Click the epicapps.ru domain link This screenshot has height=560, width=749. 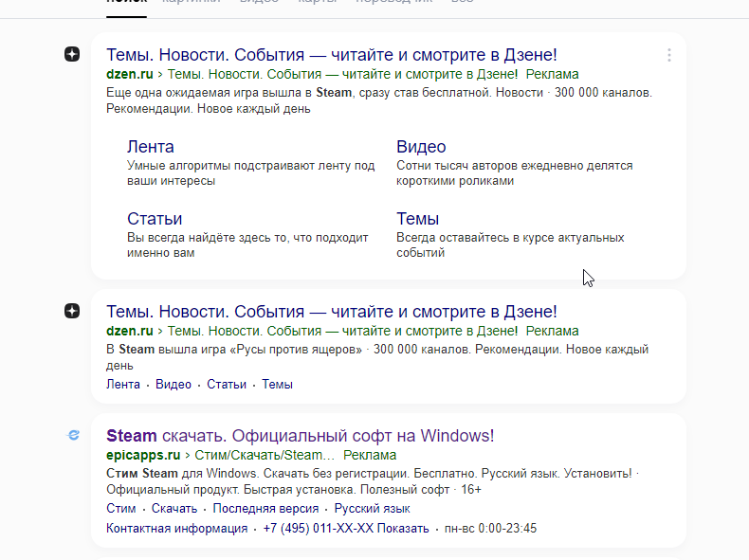pos(143,455)
